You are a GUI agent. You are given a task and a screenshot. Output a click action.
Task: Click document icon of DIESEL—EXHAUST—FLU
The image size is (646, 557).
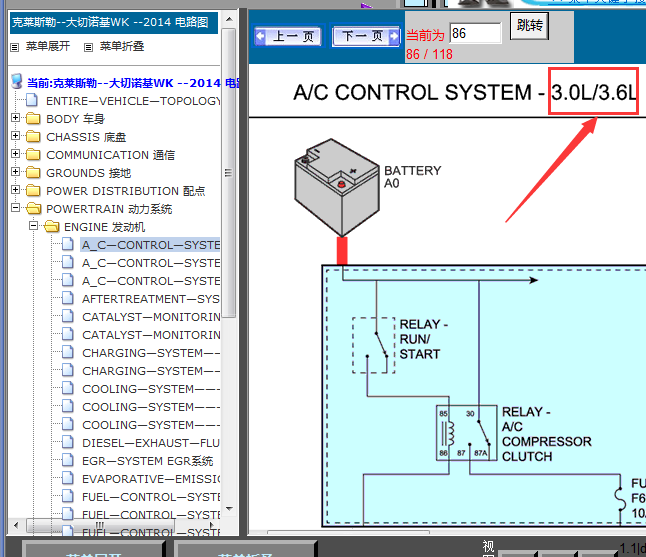click(x=68, y=442)
